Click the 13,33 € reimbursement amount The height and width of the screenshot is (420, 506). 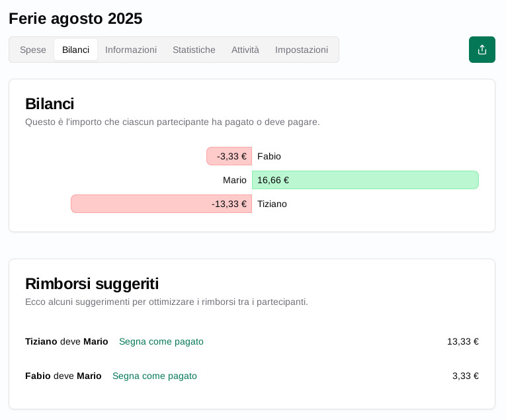click(462, 341)
